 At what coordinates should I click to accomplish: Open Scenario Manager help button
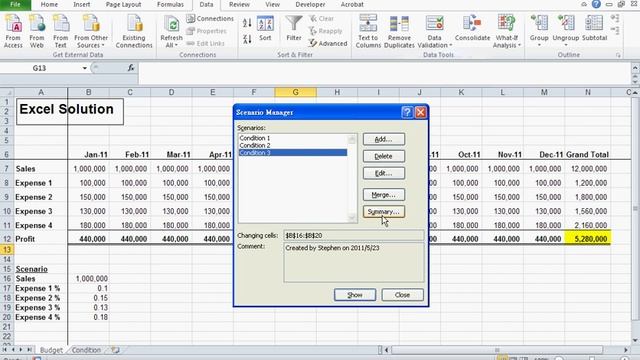pyautogui.click(x=407, y=112)
